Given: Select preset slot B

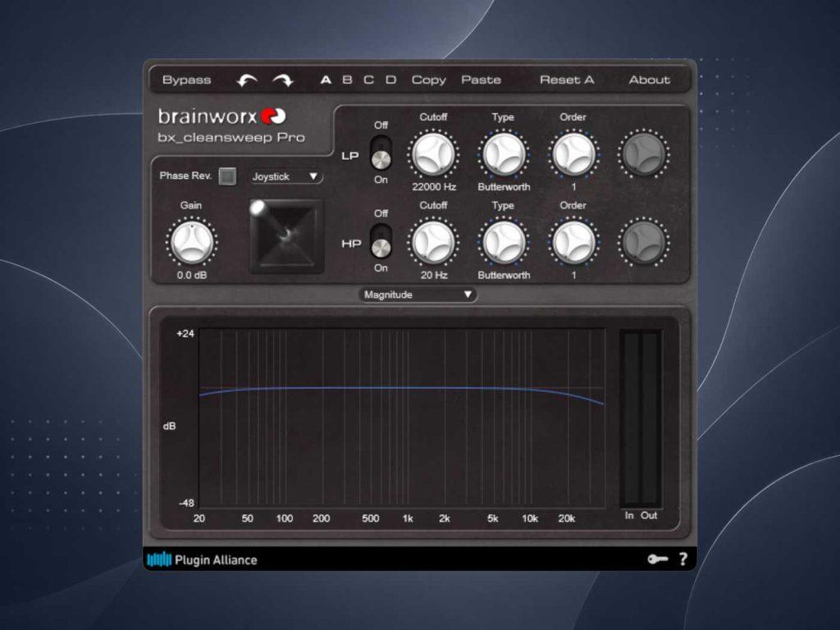Looking at the screenshot, I should pos(347,80).
